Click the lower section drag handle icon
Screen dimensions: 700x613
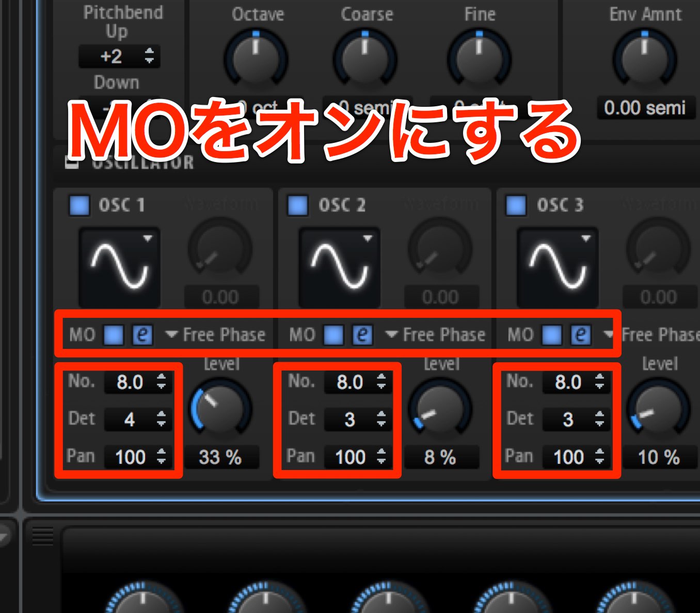pos(43,537)
